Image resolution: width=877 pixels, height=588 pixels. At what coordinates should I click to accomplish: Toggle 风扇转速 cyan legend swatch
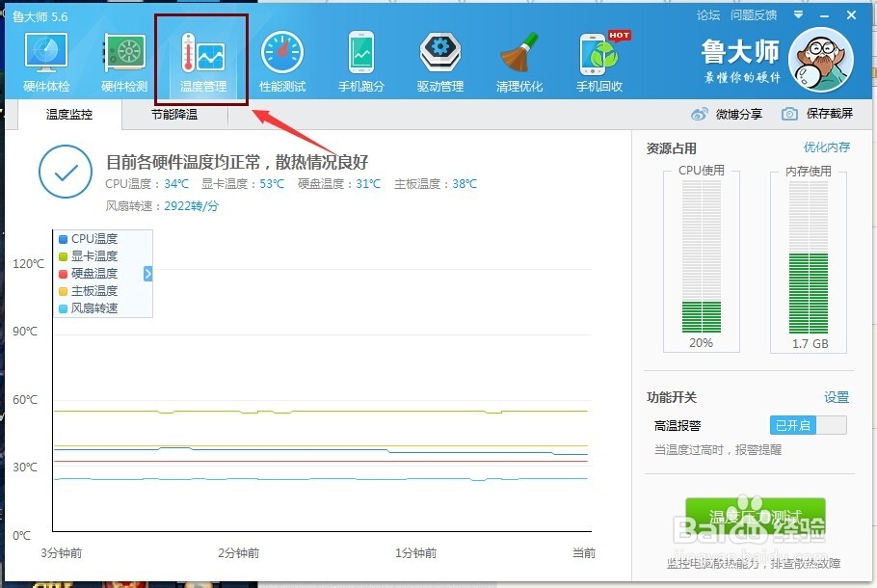[64, 308]
